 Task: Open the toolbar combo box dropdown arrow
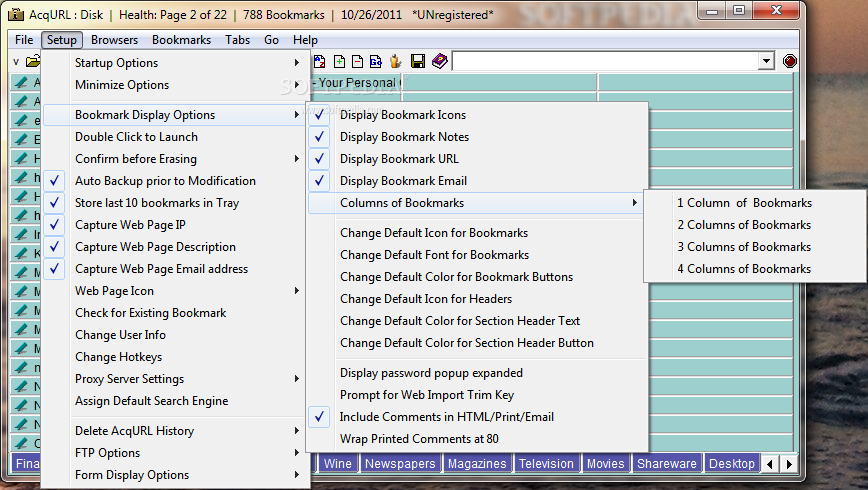766,61
